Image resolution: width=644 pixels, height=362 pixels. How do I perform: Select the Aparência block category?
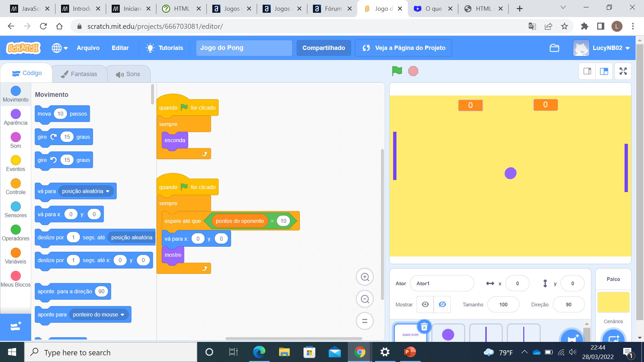click(x=15, y=117)
